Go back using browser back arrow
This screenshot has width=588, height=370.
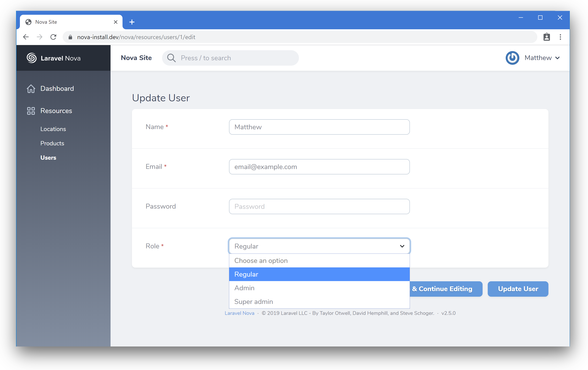[x=26, y=37]
